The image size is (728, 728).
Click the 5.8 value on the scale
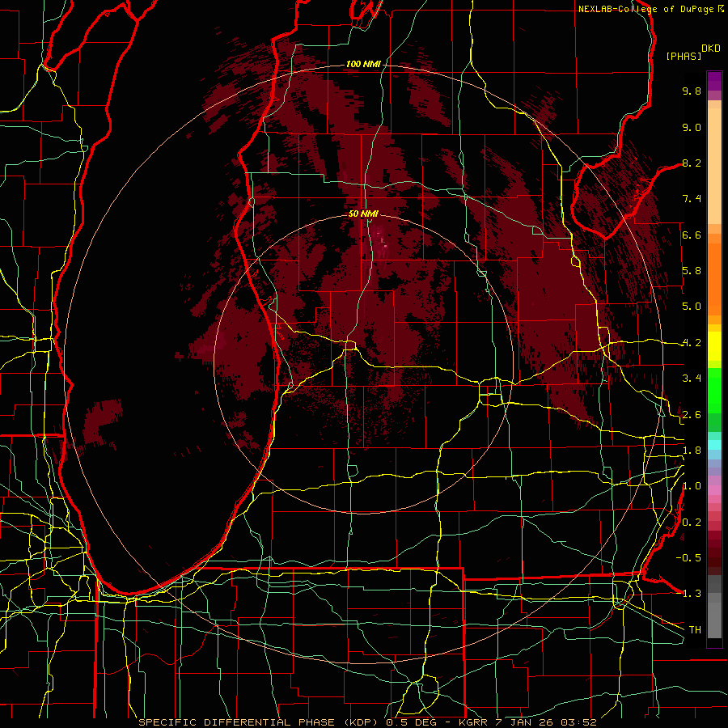coord(692,271)
